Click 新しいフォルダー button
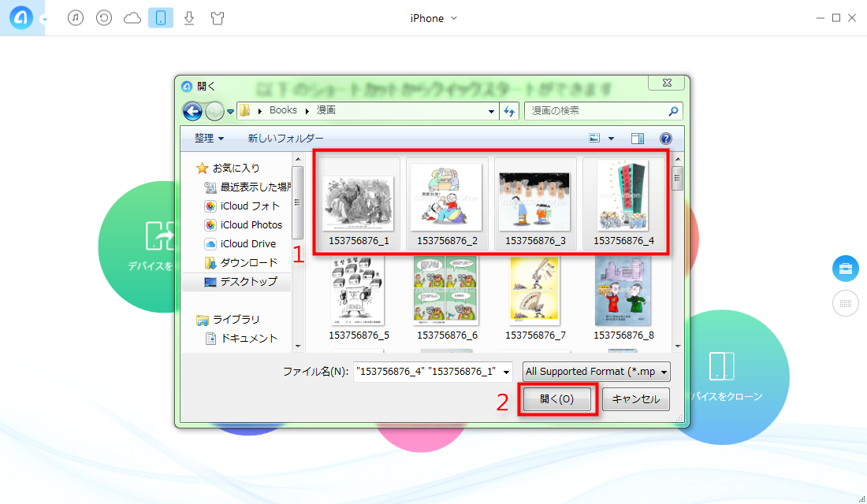Screen dimensions: 867x504 285,138
